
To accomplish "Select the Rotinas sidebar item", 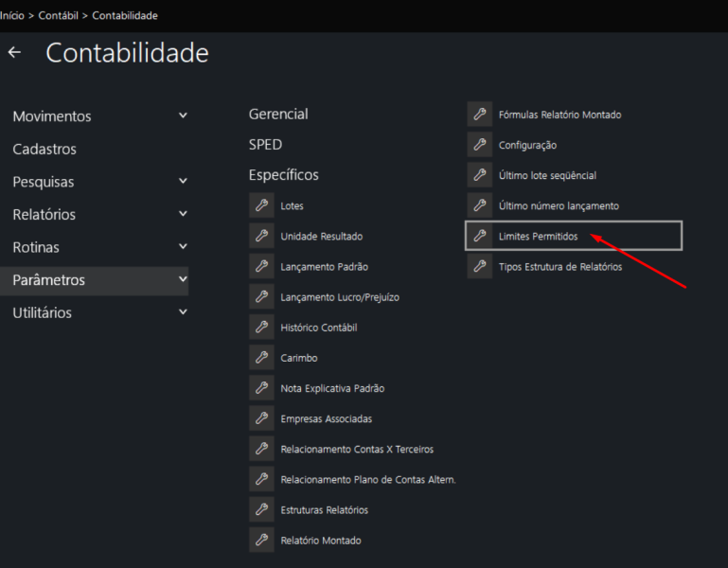I will [x=36, y=247].
